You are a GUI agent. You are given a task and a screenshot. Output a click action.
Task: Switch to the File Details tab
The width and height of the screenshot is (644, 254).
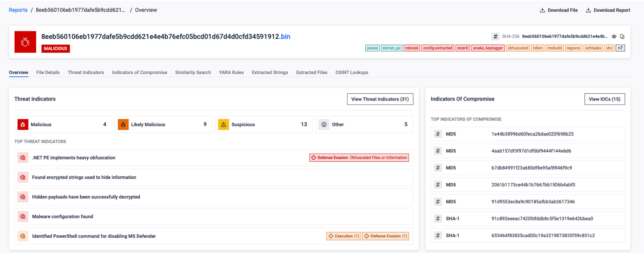click(48, 72)
